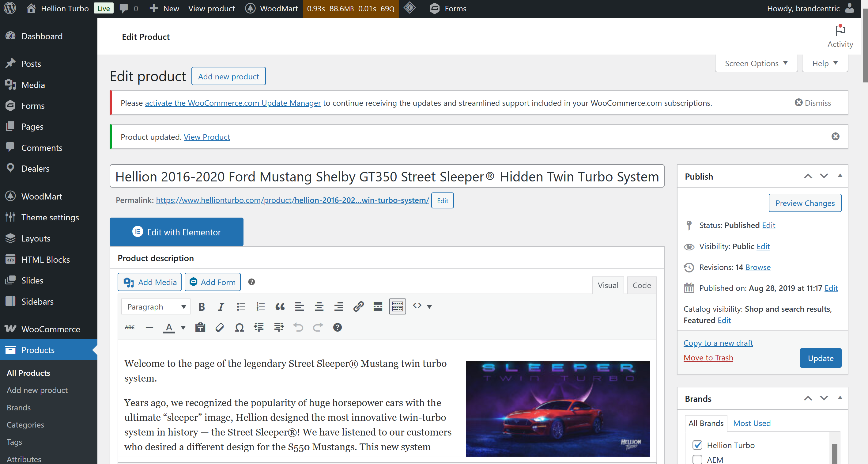Viewport: 868px width, 464px height.
Task: Click Copy to a new draft link
Action: click(x=718, y=343)
